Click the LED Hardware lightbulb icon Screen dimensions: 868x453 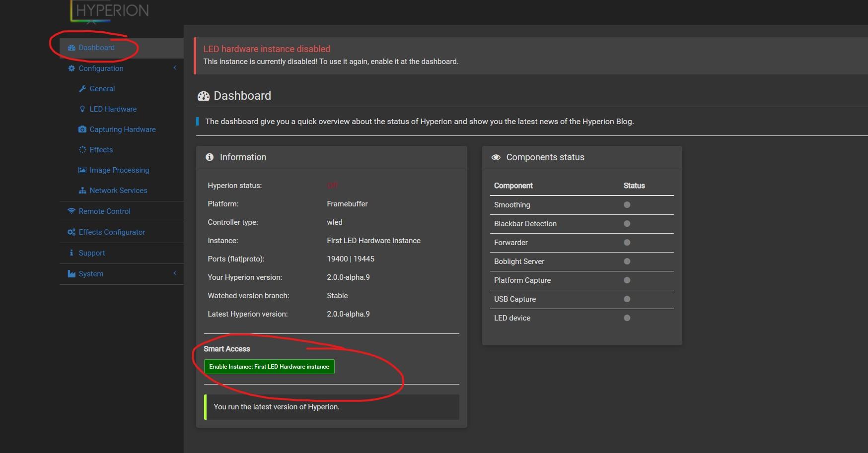point(82,109)
